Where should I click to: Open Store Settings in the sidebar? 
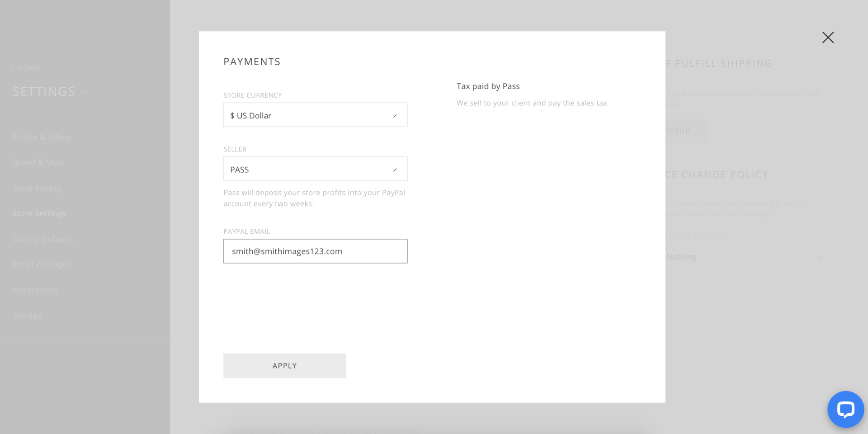click(x=39, y=213)
